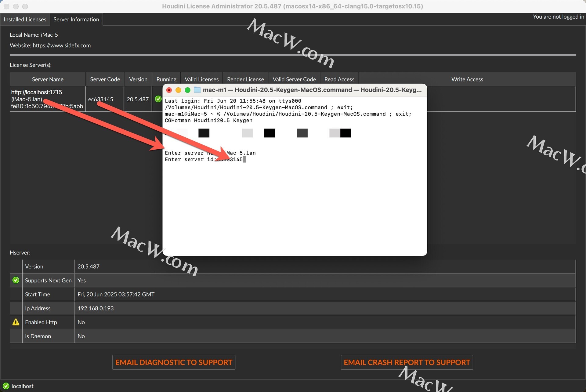Close the Terminal keygen window

(169, 90)
